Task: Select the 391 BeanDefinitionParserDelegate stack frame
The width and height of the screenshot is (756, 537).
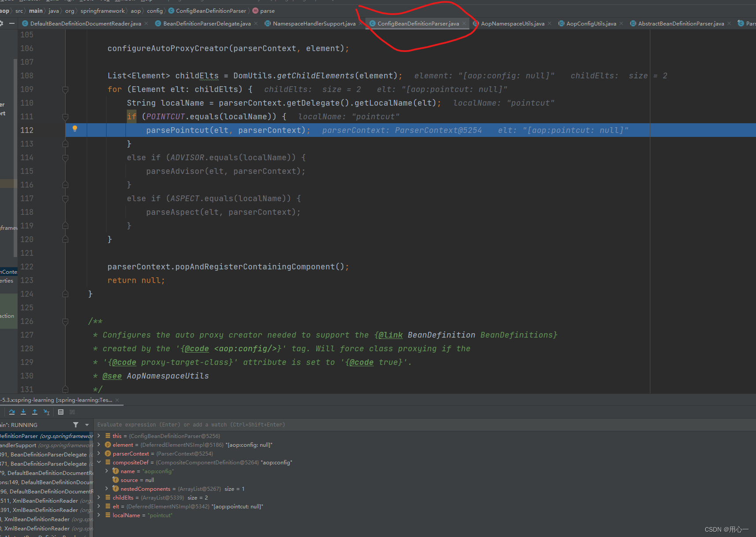Action: pyautogui.click(x=46, y=455)
